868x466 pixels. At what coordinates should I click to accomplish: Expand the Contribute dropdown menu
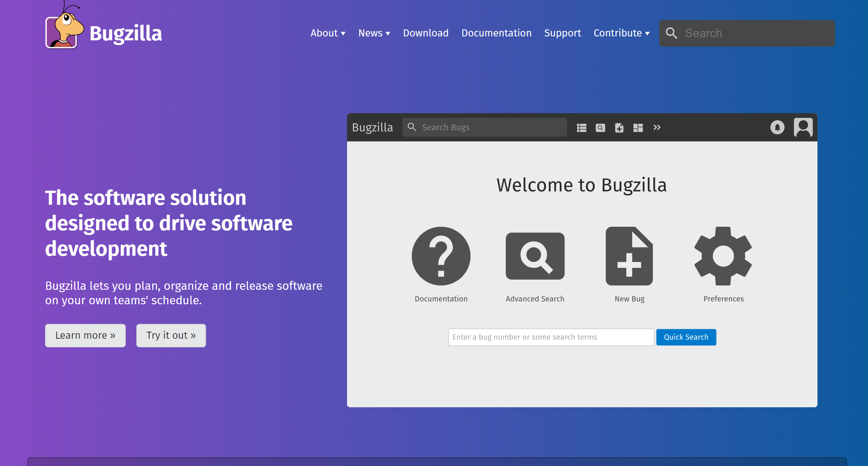[622, 33]
